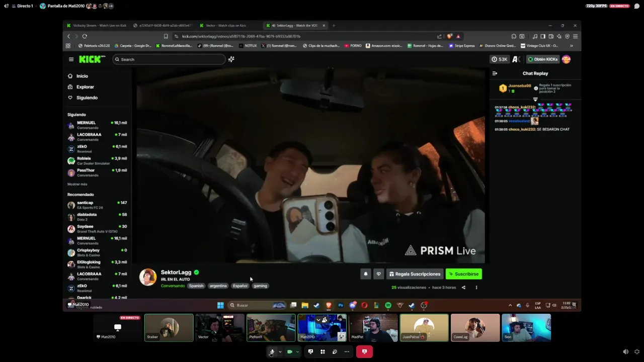Image resolution: width=644 pixels, height=362 pixels.
Task: Click the Obtén KICKs button
Action: click(542, 59)
